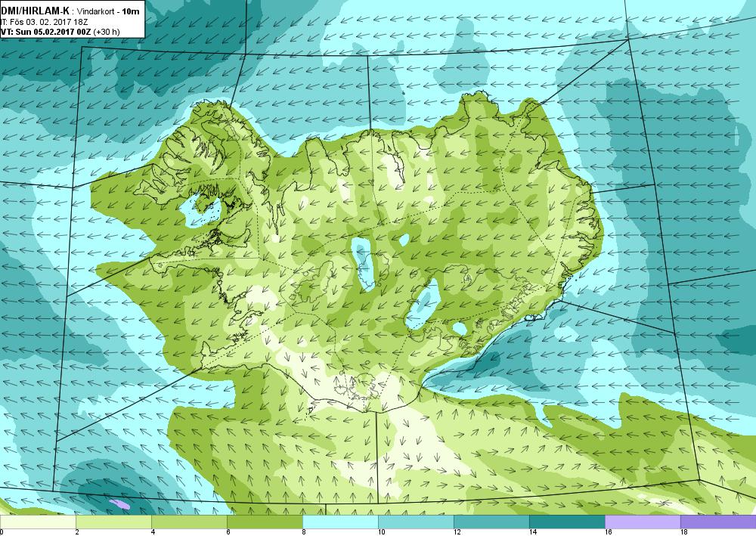Click the medium green 4–6 legend swatch

click(189, 522)
